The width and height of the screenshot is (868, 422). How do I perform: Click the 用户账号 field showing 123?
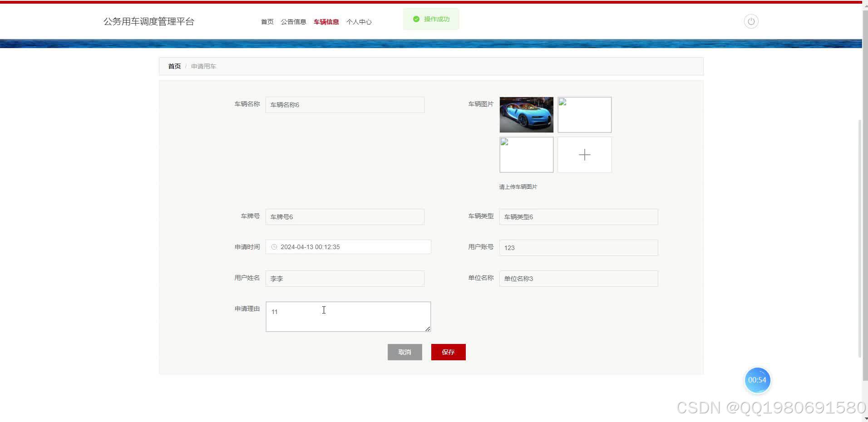(578, 247)
